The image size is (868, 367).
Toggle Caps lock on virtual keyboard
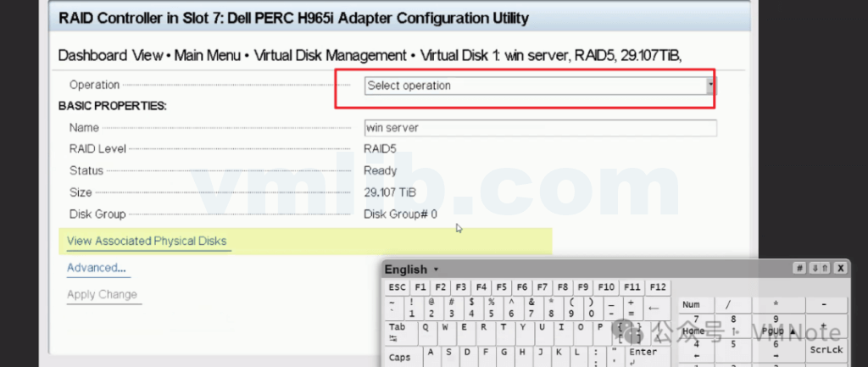point(400,357)
